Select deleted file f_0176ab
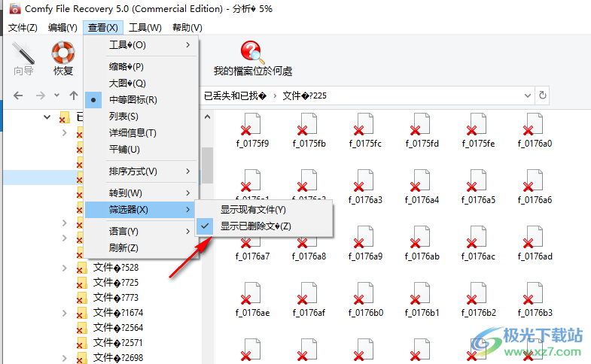Image resolution: width=591 pixels, height=364 pixels. (x=422, y=243)
